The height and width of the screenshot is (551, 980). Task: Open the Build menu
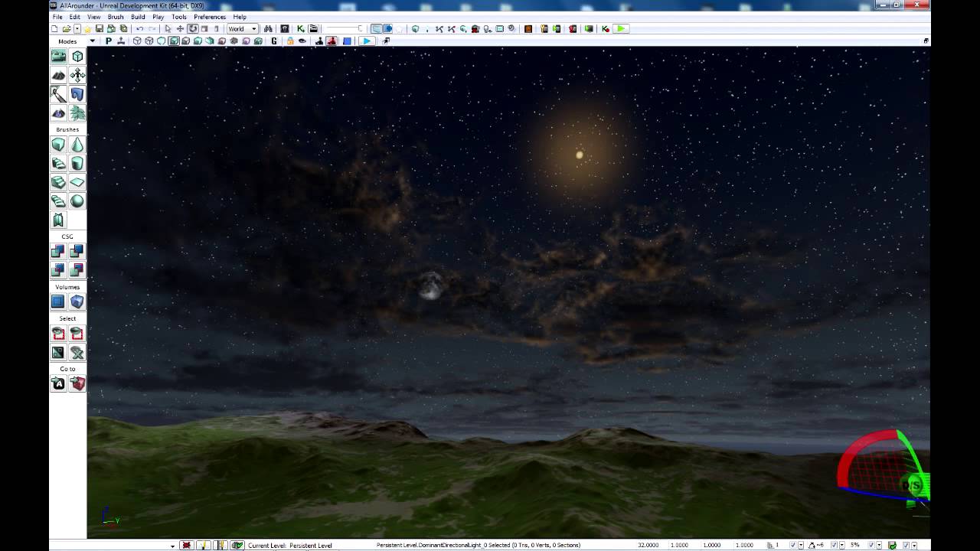[x=138, y=17]
